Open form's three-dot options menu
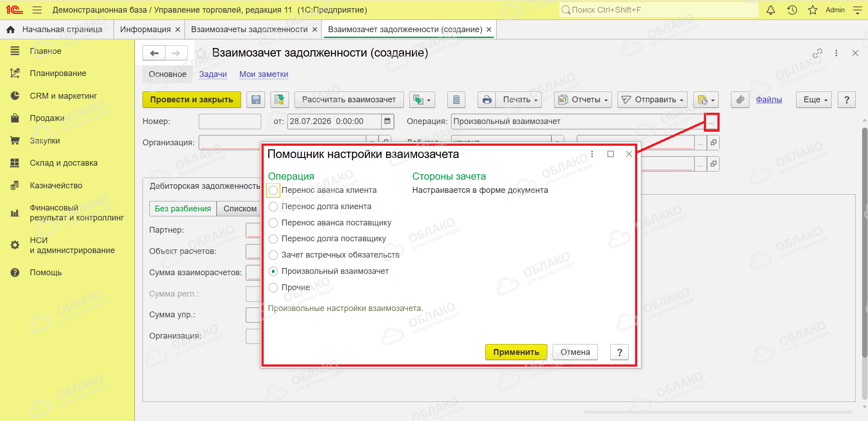This screenshot has height=421, width=868. click(x=836, y=53)
